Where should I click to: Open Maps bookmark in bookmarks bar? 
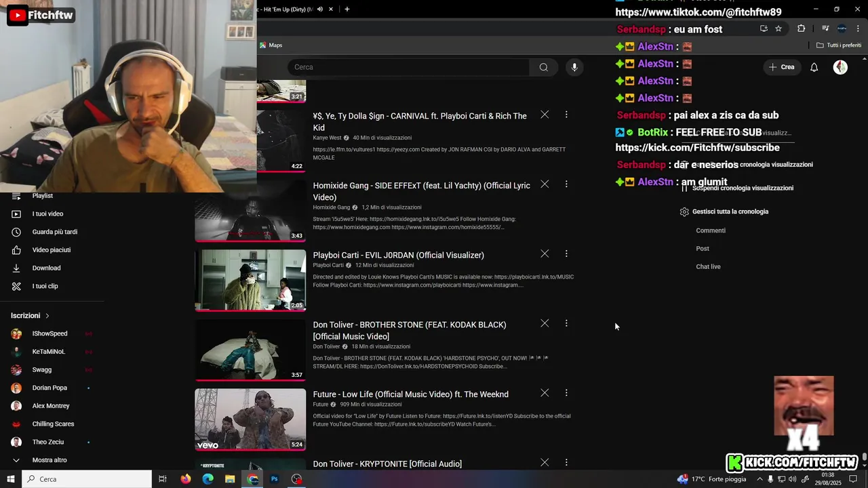click(x=271, y=45)
